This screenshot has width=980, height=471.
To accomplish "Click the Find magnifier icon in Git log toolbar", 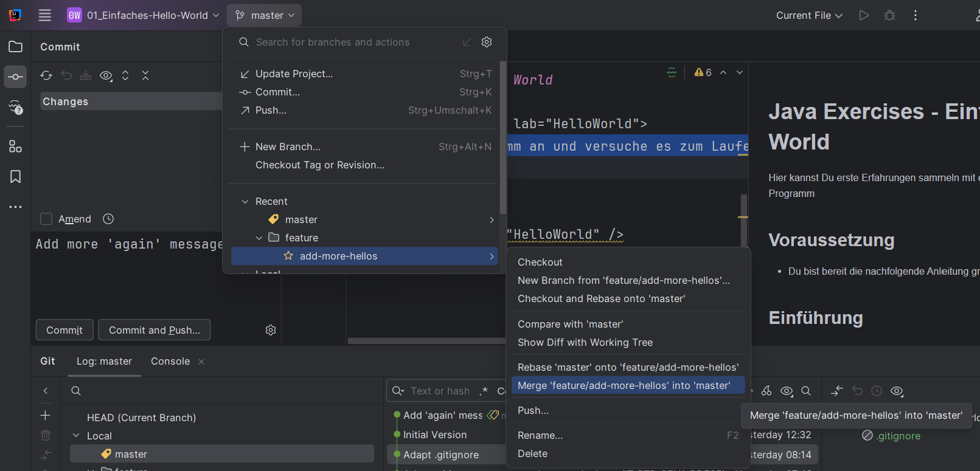I will coord(806,391).
